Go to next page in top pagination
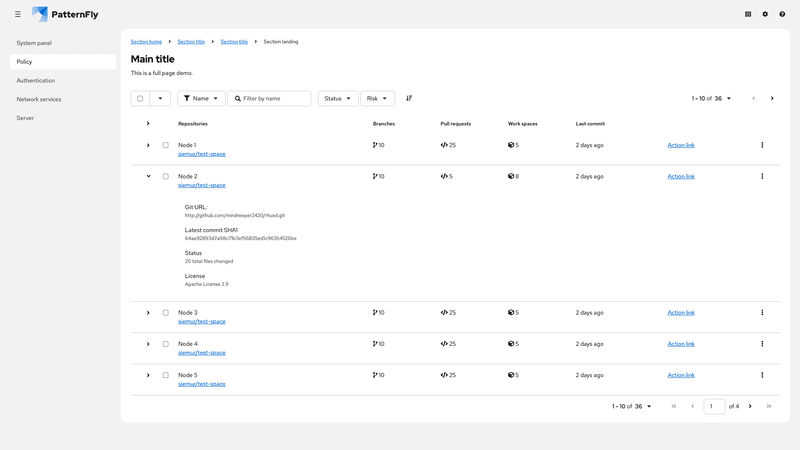The width and height of the screenshot is (800, 450). point(772,98)
